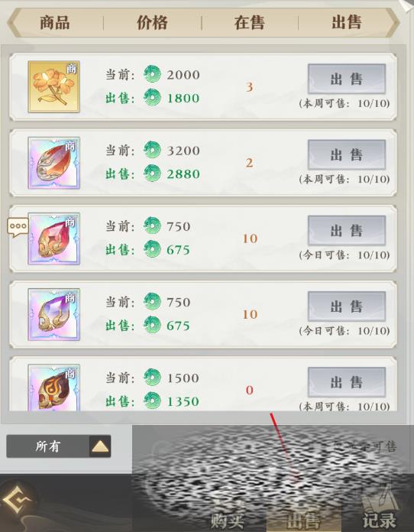Image resolution: width=414 pixels, height=532 pixels.
Task: Select the orange-red gem priced 3200
Action: coord(53,163)
